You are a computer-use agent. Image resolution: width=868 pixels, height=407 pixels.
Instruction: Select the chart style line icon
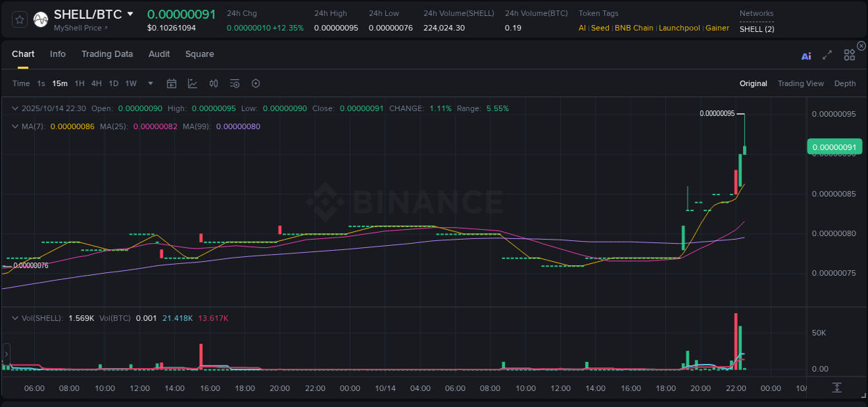coord(192,83)
